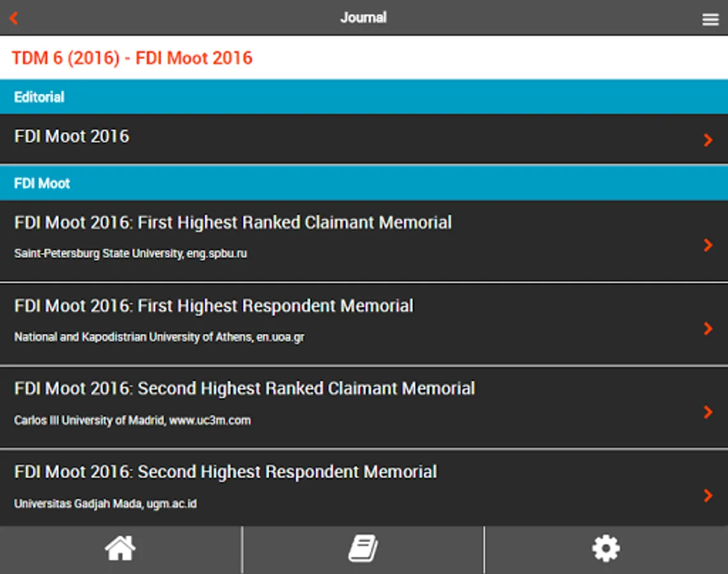Image resolution: width=728 pixels, height=574 pixels.
Task: Go back using the red arrow
Action: tap(13, 18)
